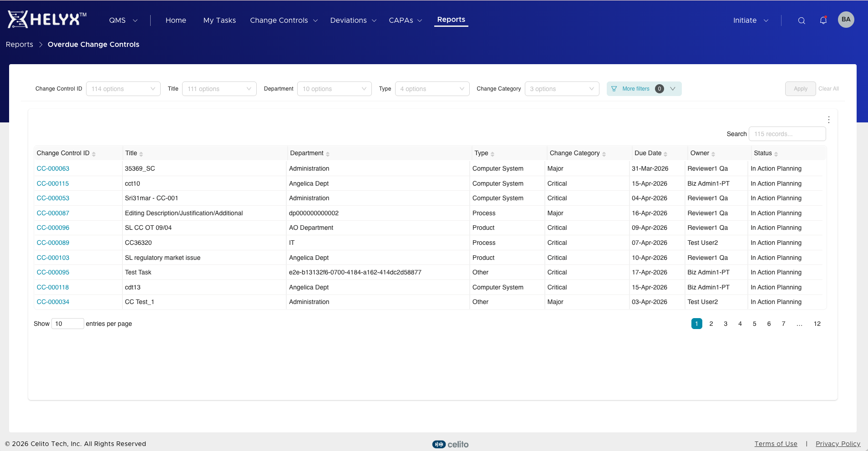Image resolution: width=868 pixels, height=451 pixels.
Task: Open notifications bell icon
Action: (823, 20)
